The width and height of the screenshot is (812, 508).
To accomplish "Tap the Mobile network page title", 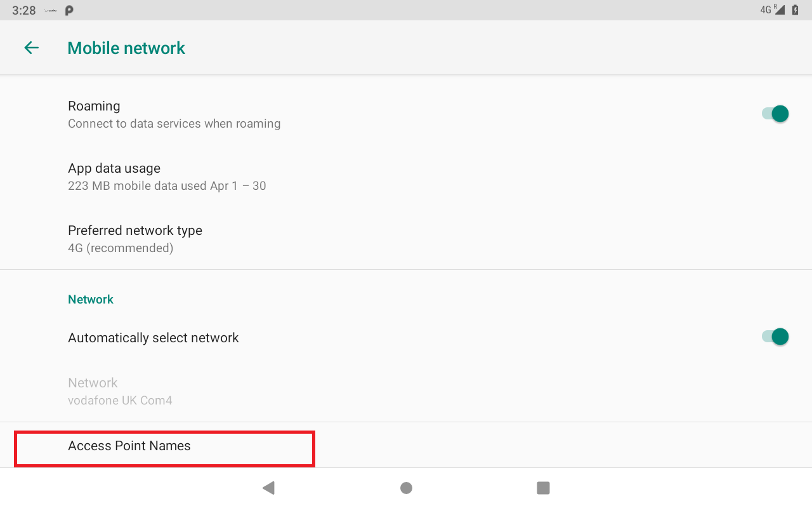I will click(126, 48).
